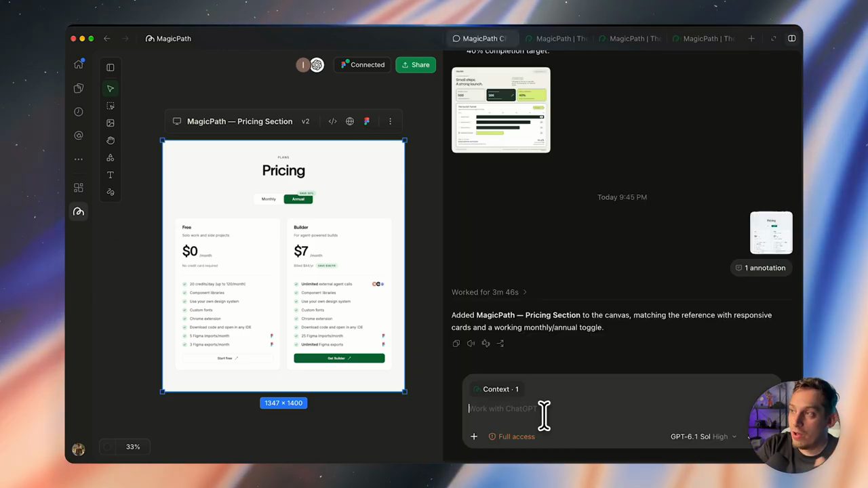Click the Figma export icon in frame header
This screenshot has width=868, height=488.
tap(367, 121)
